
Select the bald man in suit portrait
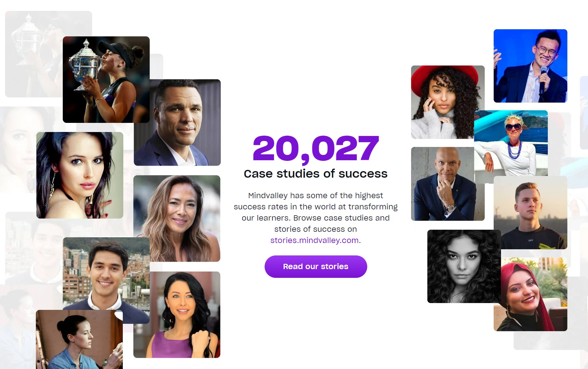(443, 184)
